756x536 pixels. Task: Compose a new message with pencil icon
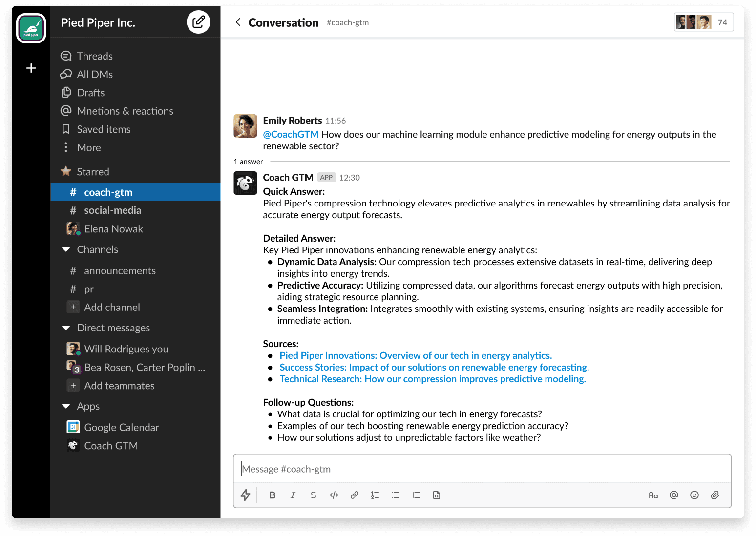198,22
